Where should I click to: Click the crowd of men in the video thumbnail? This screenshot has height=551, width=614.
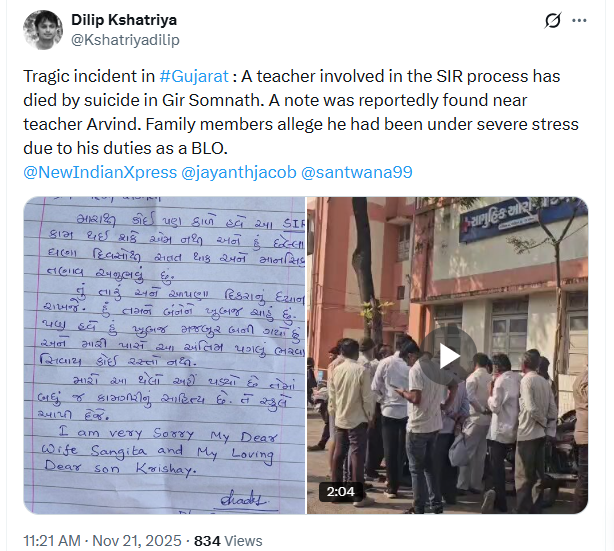[x=448, y=425]
